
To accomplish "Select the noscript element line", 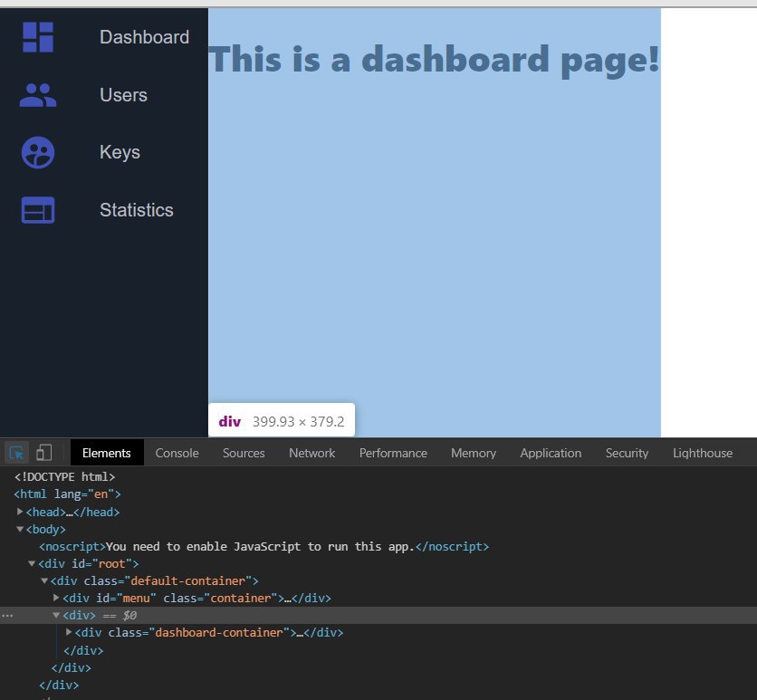I will click(264, 546).
